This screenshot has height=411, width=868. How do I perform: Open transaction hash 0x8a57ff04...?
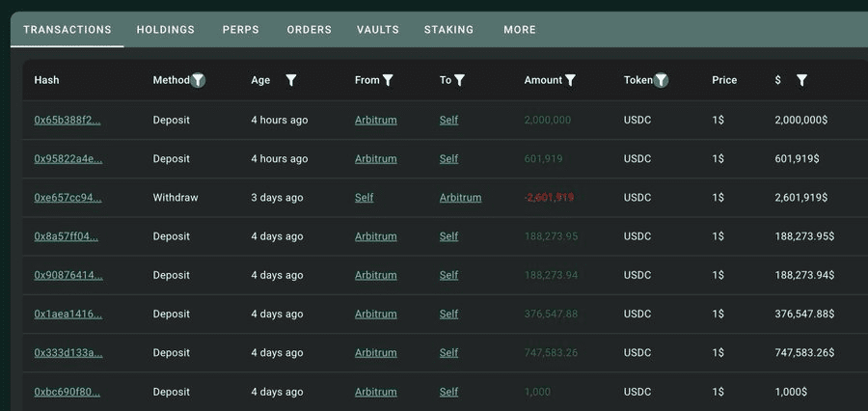67,236
